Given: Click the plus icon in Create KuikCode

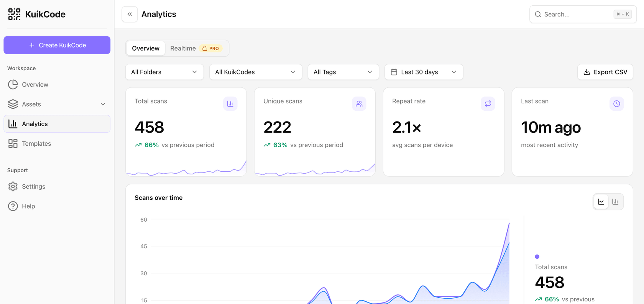Looking at the screenshot, I should click(32, 45).
